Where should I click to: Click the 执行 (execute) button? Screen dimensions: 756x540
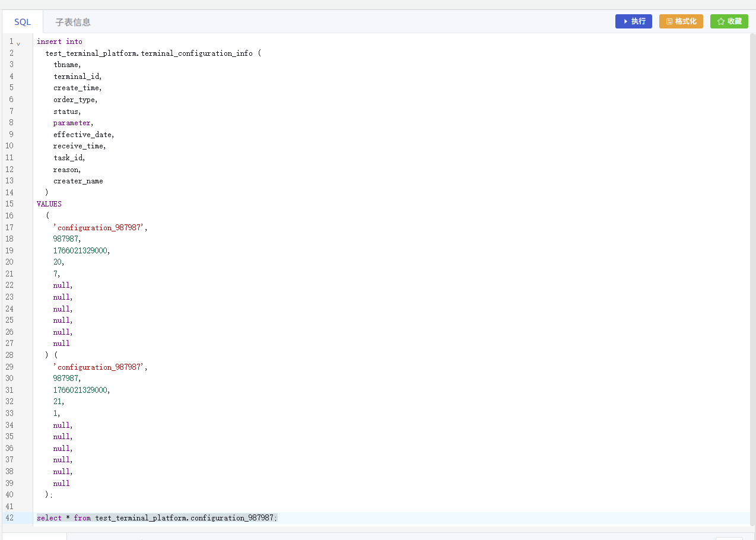[633, 21]
